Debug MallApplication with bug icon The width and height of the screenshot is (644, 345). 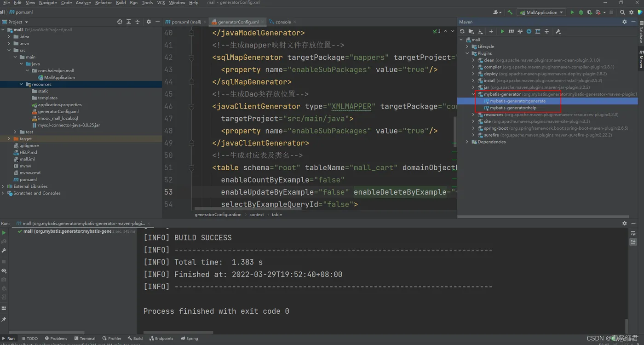(x=581, y=12)
